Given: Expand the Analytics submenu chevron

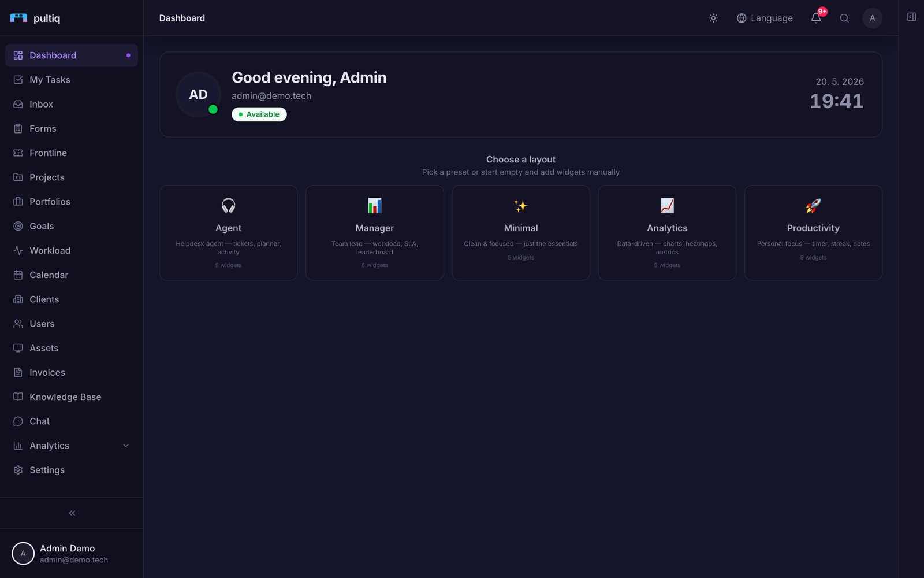Looking at the screenshot, I should pos(126,446).
